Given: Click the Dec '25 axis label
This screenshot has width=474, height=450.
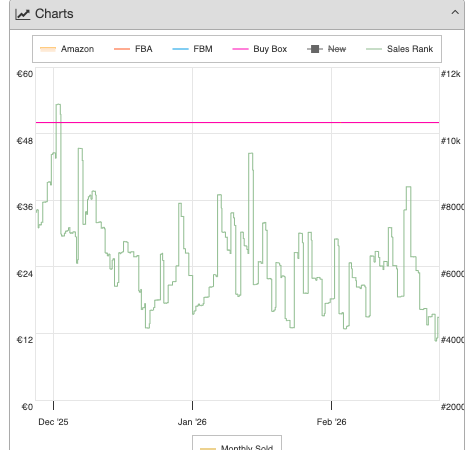Looking at the screenshot, I should (x=53, y=422).
